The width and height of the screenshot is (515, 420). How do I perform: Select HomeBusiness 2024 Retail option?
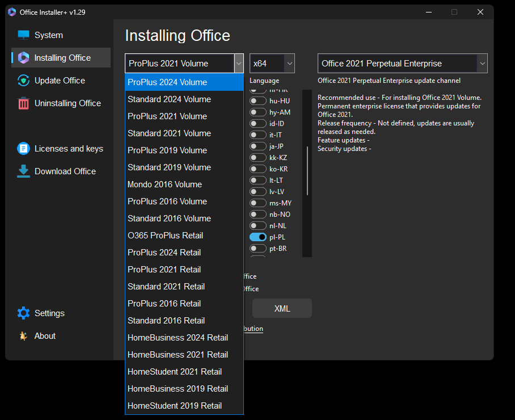184,338
